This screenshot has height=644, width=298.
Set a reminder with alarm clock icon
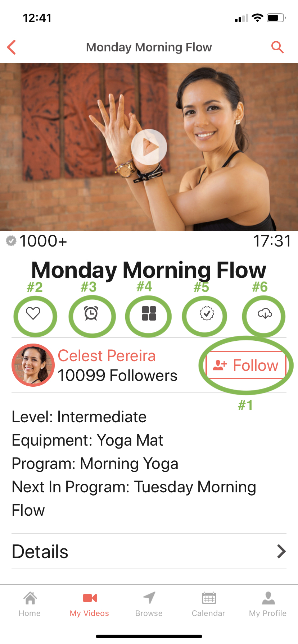tap(91, 313)
